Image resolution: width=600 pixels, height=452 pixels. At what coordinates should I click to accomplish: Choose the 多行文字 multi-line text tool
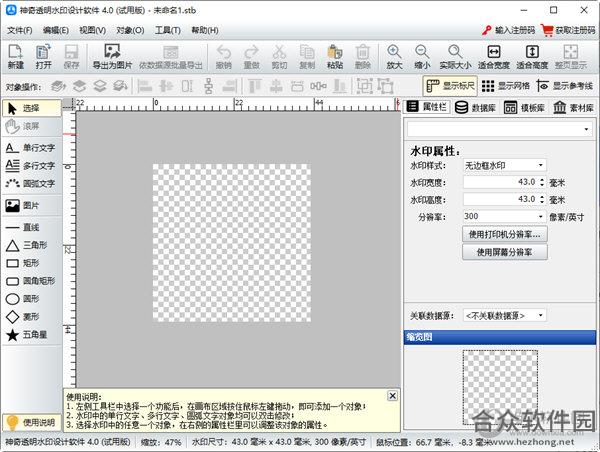tap(32, 166)
